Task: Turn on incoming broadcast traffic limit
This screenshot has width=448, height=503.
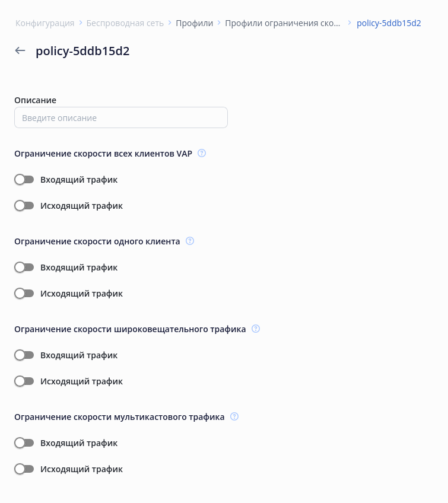Action: [x=24, y=355]
